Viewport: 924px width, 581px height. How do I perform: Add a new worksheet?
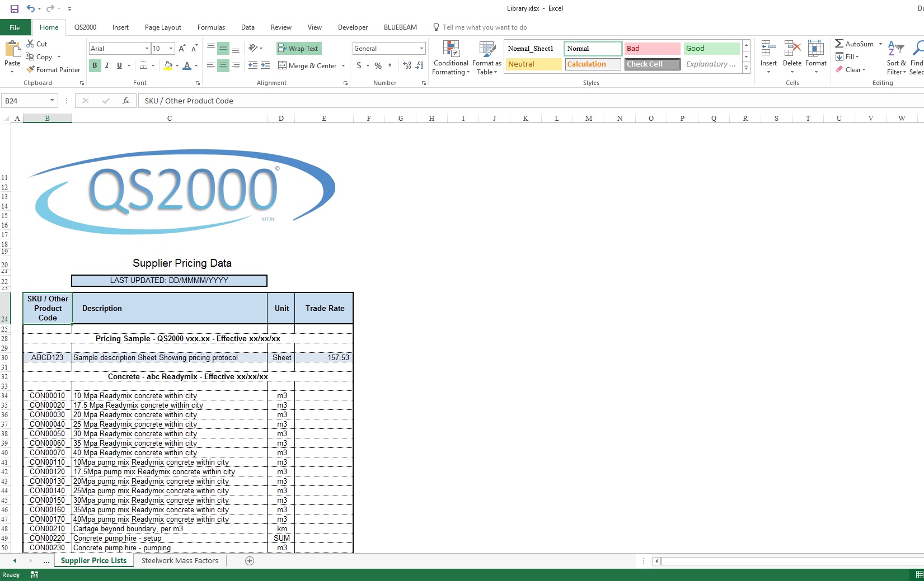tap(250, 560)
